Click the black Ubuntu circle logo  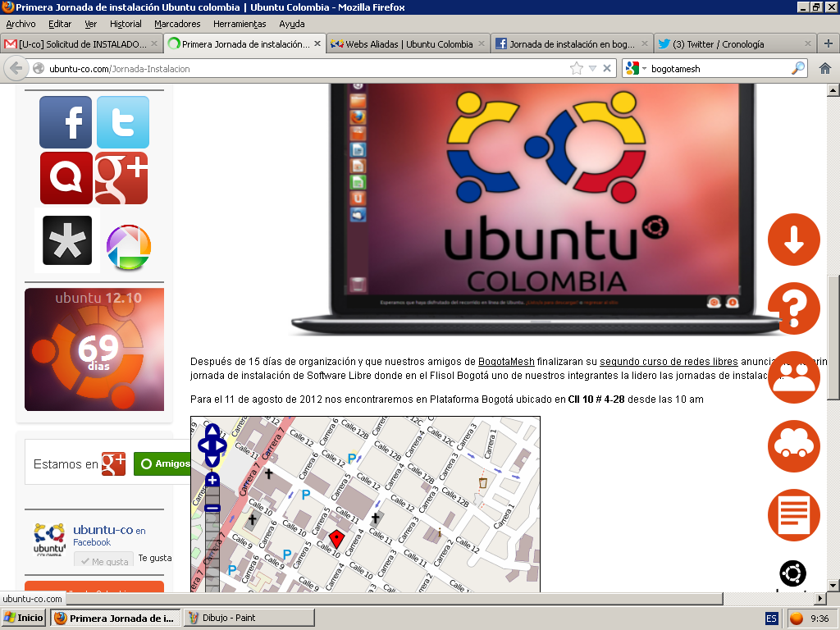(793, 573)
